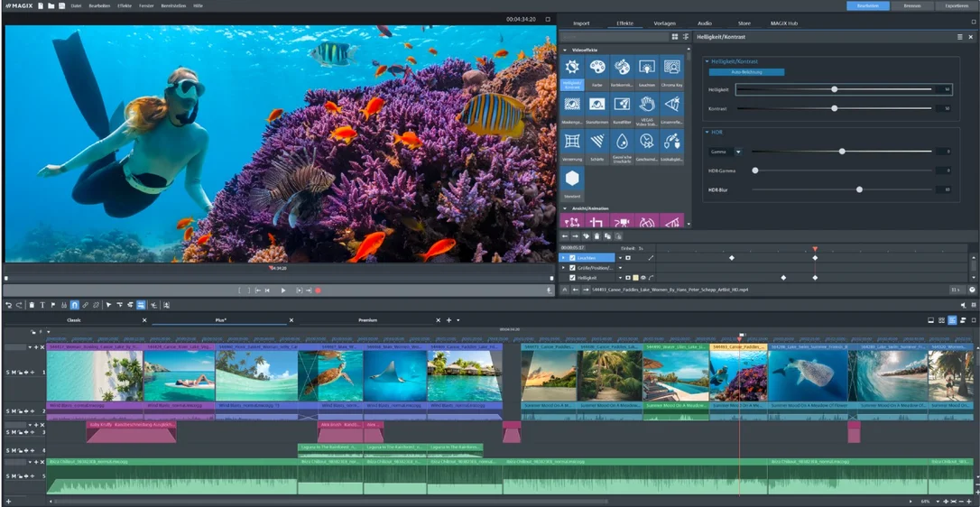
Task: Switch effects list to grid view icon
Action: tap(675, 37)
